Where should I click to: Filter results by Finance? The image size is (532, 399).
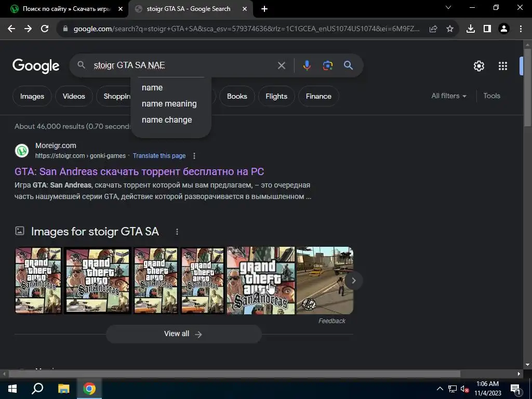tap(318, 96)
